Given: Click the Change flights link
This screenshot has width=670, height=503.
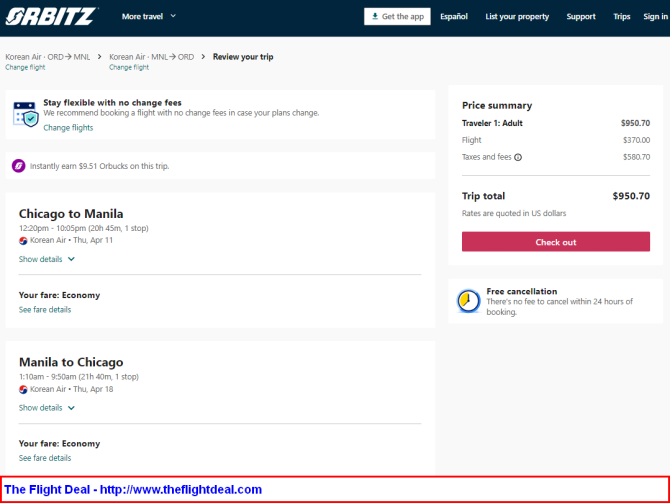Looking at the screenshot, I should click(68, 128).
